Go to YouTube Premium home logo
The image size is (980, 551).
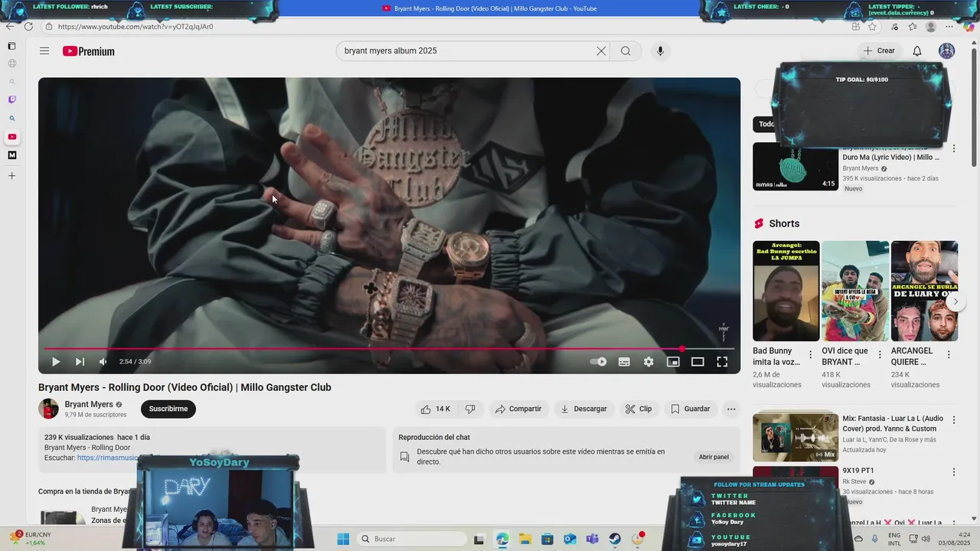[x=89, y=51]
